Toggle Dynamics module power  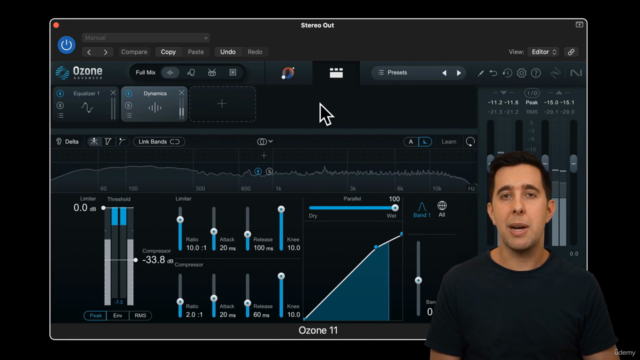(x=128, y=93)
